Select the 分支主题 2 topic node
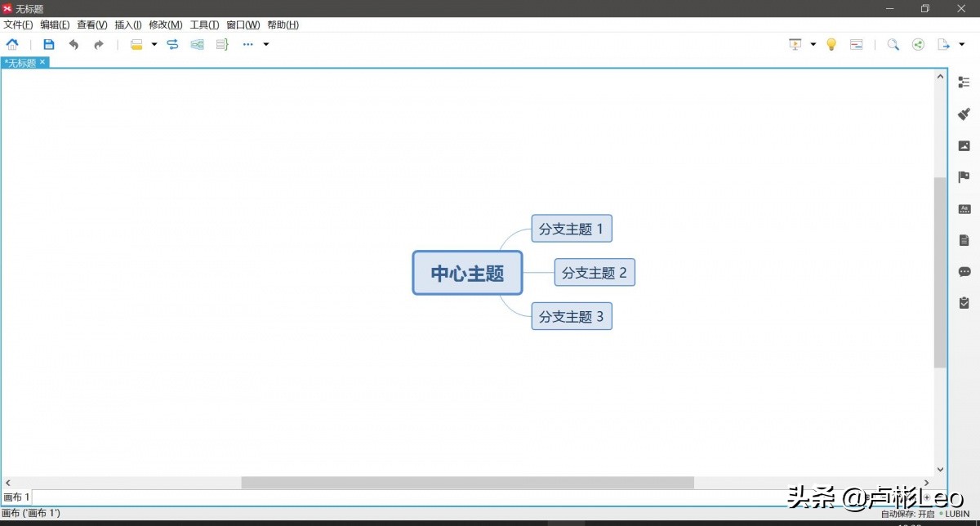 595,272
